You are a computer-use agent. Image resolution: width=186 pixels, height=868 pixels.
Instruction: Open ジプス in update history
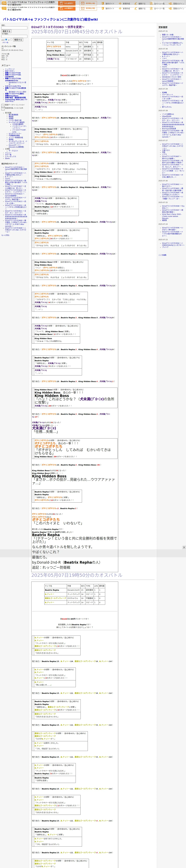[x=164, y=154]
